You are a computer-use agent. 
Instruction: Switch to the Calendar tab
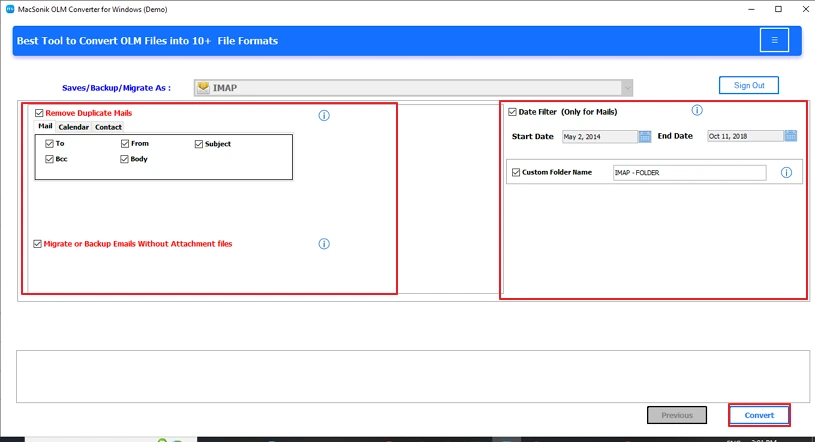coord(73,127)
